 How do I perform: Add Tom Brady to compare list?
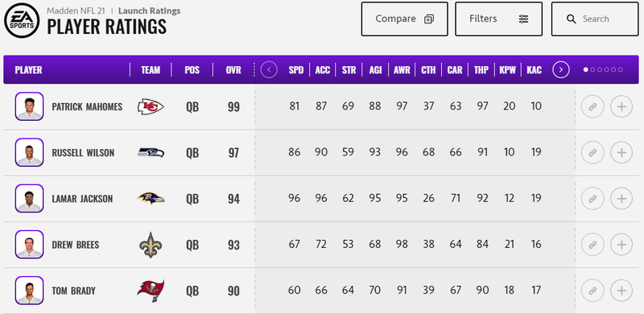pos(621,291)
